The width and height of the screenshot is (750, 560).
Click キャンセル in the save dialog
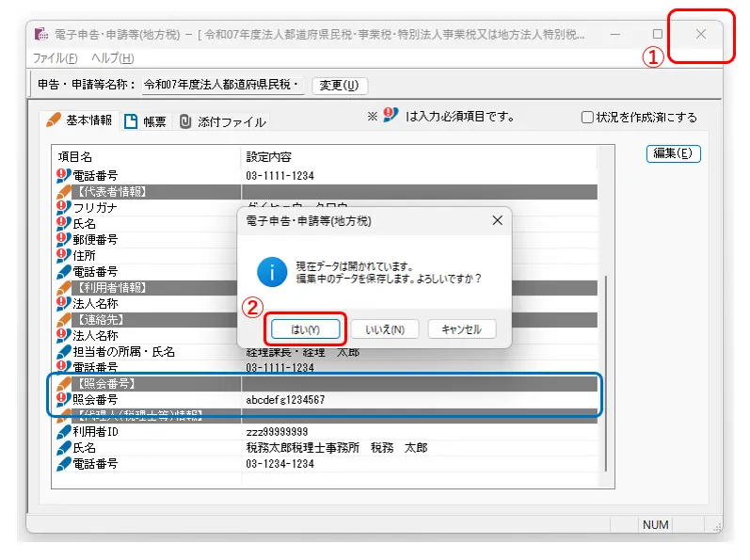(461, 329)
